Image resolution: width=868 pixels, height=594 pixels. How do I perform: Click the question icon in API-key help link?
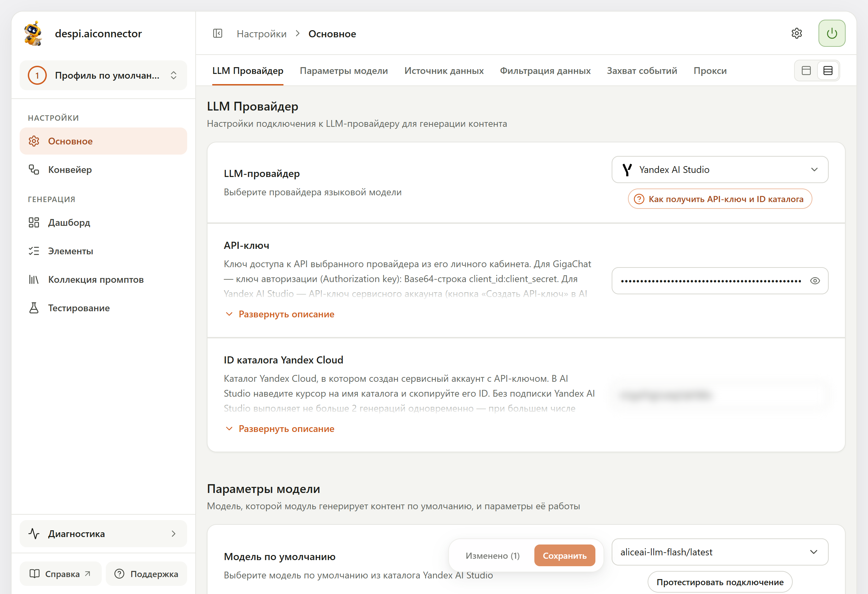[639, 199]
